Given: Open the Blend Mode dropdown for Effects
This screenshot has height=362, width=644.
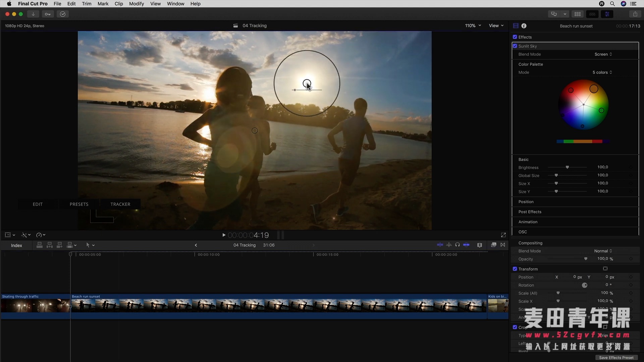Looking at the screenshot, I should [602, 54].
